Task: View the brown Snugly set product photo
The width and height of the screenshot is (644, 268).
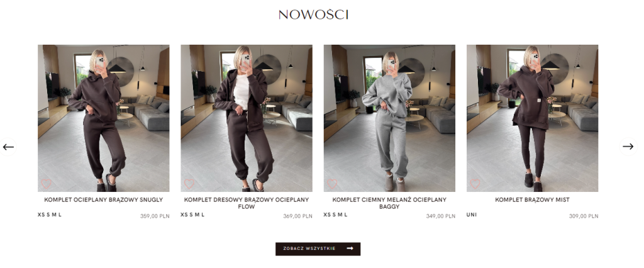Action: [x=104, y=118]
